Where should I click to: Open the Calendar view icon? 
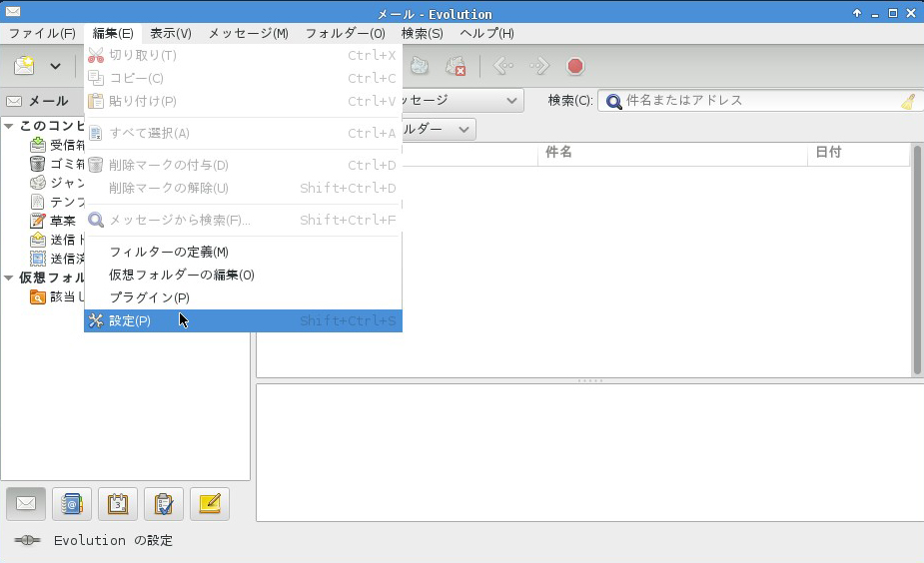(x=118, y=504)
